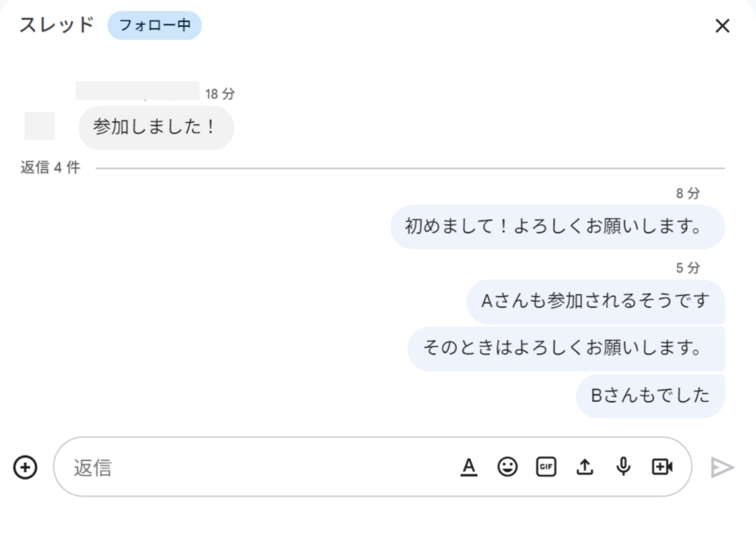This screenshot has width=756, height=534.
Task: Open the plus attachment menu
Action: pyautogui.click(x=25, y=467)
